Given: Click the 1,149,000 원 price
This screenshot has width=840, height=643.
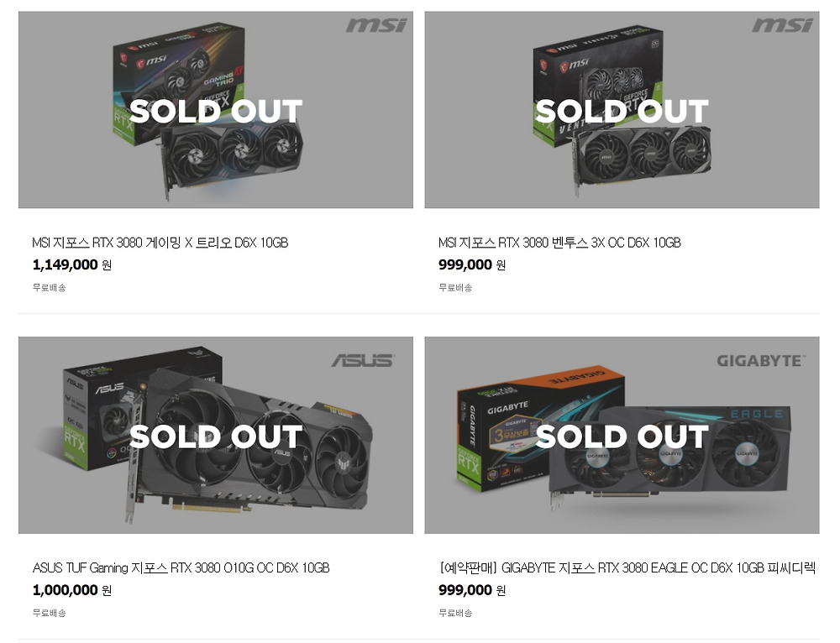Looking at the screenshot, I should coord(71,265).
